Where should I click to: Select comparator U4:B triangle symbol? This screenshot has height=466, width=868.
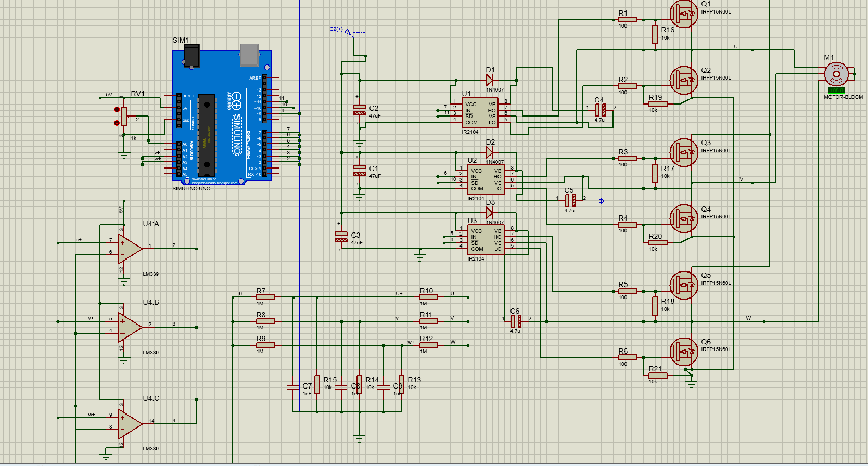[130, 327]
